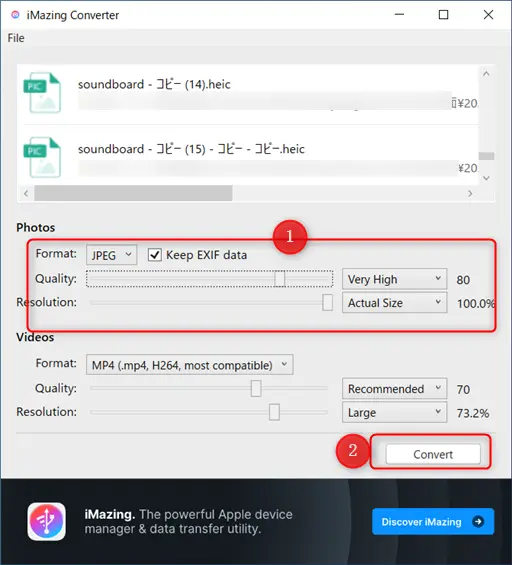Click horizontal scroll left arrow in file list
This screenshot has width=512, height=565.
26,193
